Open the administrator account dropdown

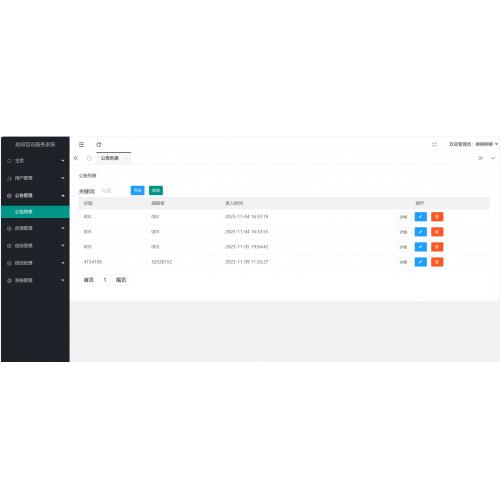[x=473, y=144]
